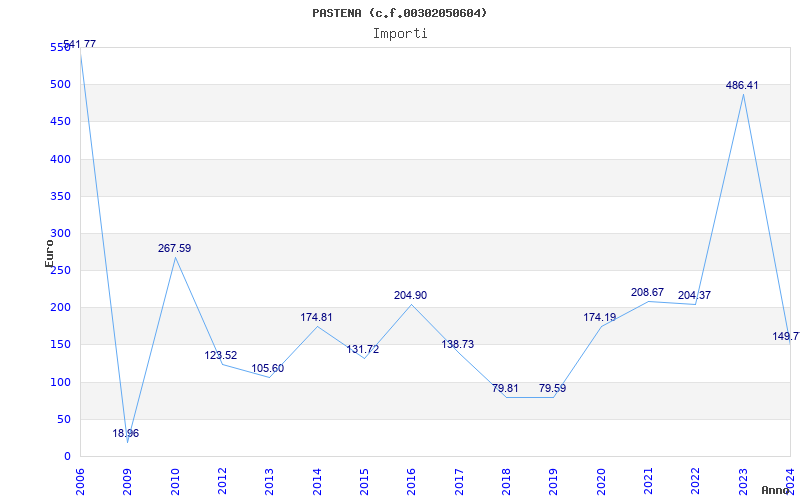The image size is (800, 500).
Task: Click the 350 y-axis tick label
Action: [60, 196]
